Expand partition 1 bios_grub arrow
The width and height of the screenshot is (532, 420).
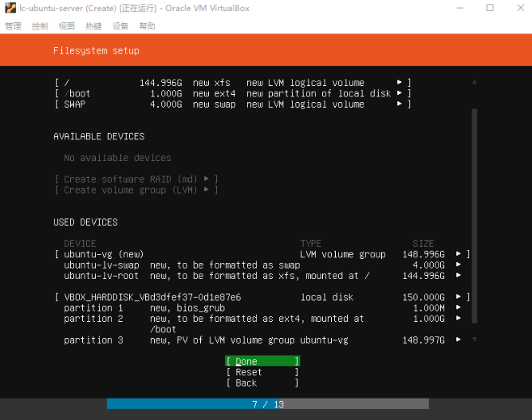(459, 308)
